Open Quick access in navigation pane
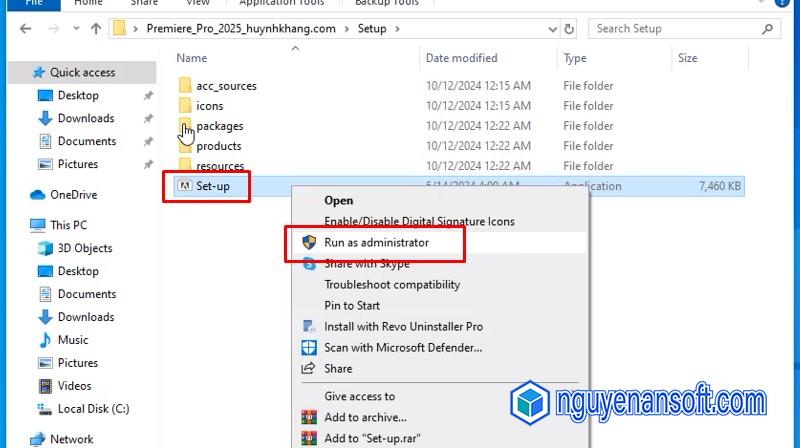Image resolution: width=800 pixels, height=448 pixels. point(82,72)
